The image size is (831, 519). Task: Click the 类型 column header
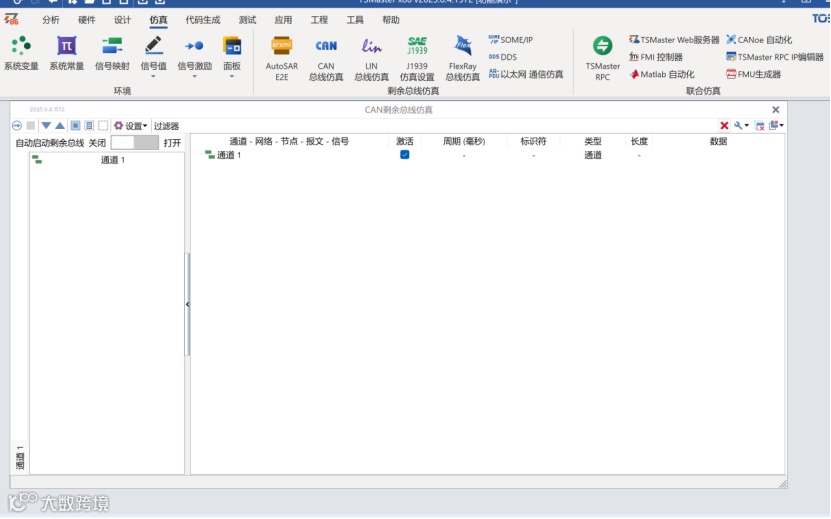[x=593, y=141]
